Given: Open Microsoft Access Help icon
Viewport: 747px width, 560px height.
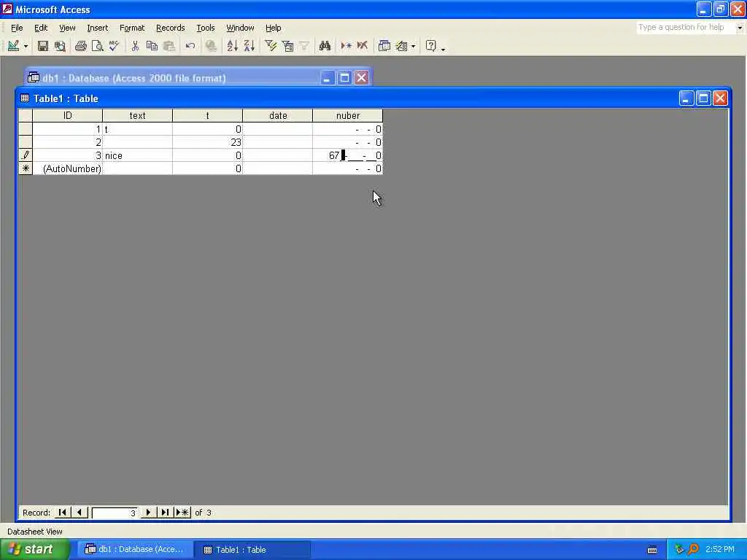Looking at the screenshot, I should (x=430, y=46).
